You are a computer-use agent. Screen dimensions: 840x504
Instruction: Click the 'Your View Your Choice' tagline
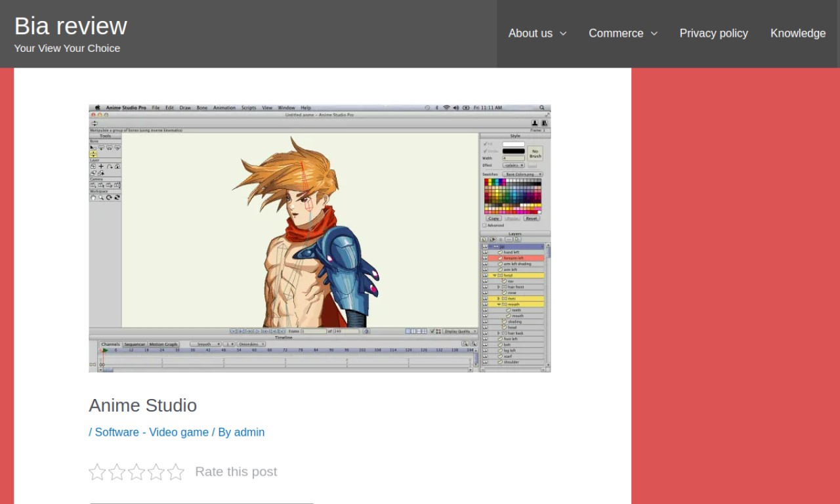(67, 48)
